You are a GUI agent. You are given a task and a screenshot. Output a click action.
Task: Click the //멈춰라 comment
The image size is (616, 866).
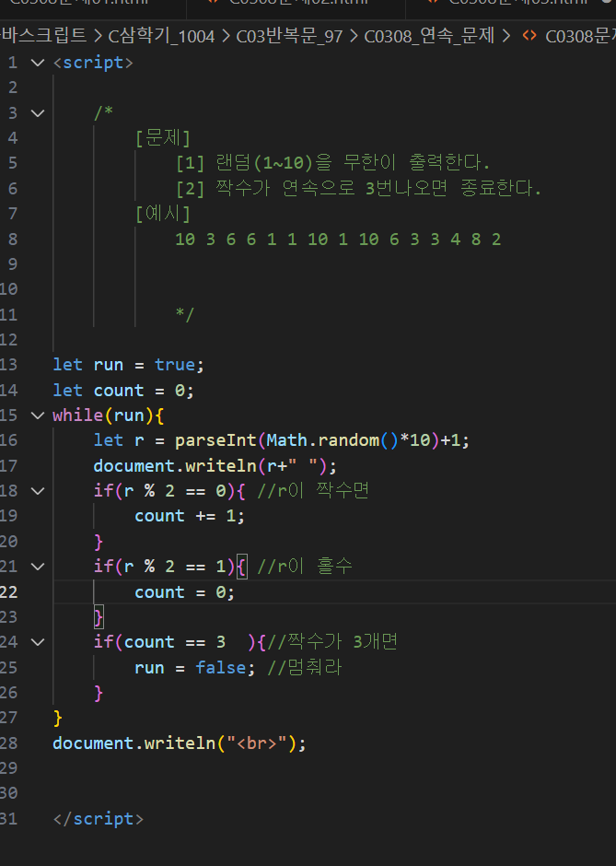305,668
